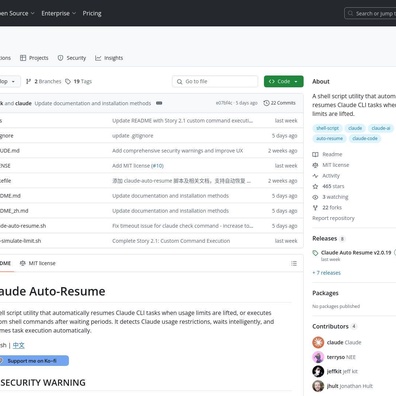Open the auto-resume.sh script file
Viewport: 396px width, 396px height.
point(23,226)
